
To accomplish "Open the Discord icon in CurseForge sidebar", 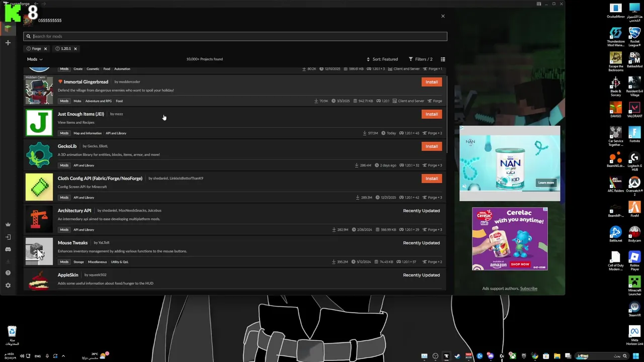I will pyautogui.click(x=8, y=249).
